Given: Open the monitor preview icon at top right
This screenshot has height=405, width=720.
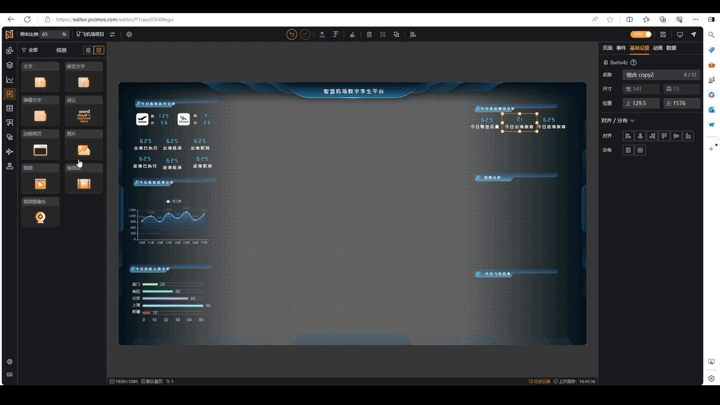Looking at the screenshot, I should (680, 34).
